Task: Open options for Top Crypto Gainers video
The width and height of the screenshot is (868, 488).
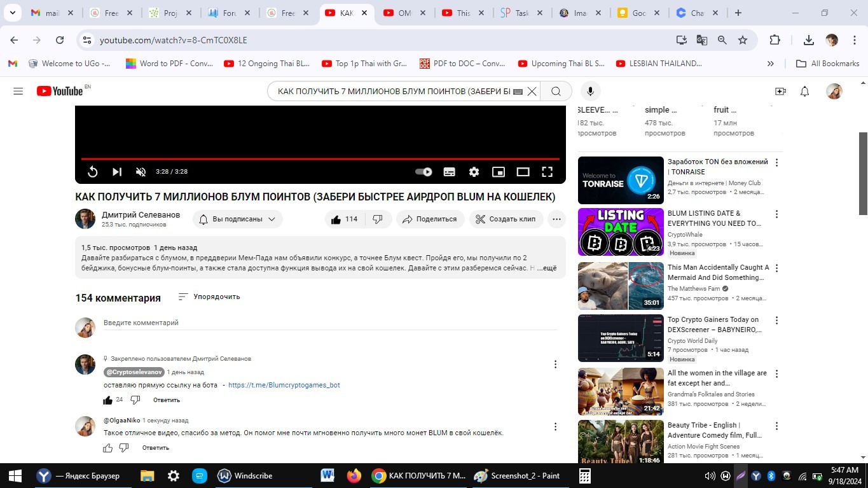Action: coord(776,321)
